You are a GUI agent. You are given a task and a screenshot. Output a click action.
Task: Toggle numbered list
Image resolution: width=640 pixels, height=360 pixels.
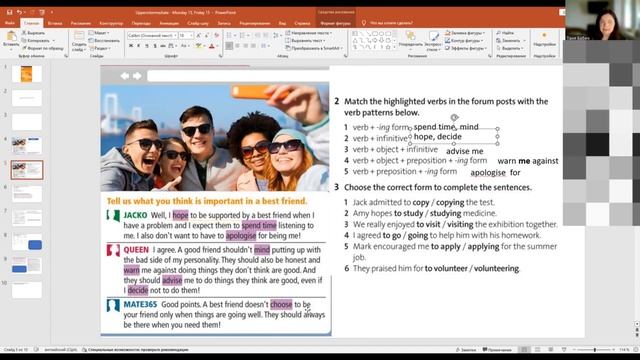pyautogui.click(x=243, y=36)
